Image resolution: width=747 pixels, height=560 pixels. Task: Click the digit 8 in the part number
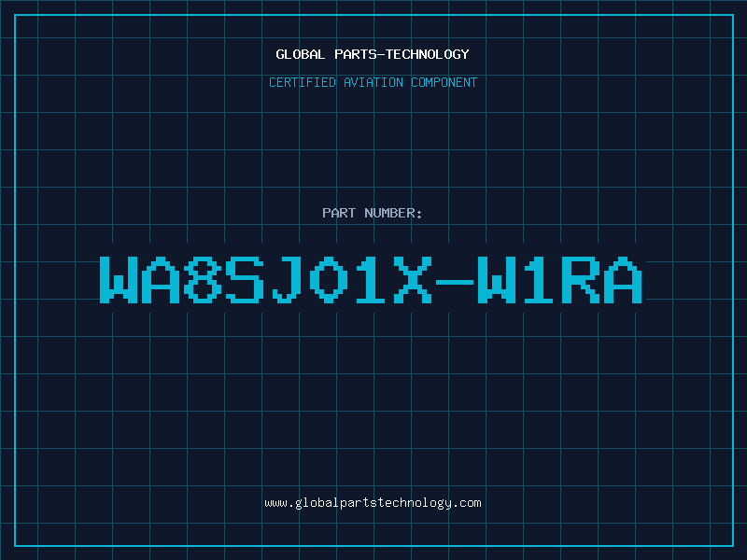pos(203,280)
